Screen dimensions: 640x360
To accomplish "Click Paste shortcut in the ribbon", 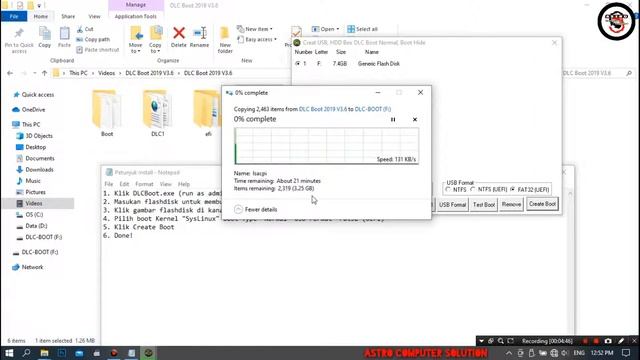I will pyautogui.click(x=98, y=50).
